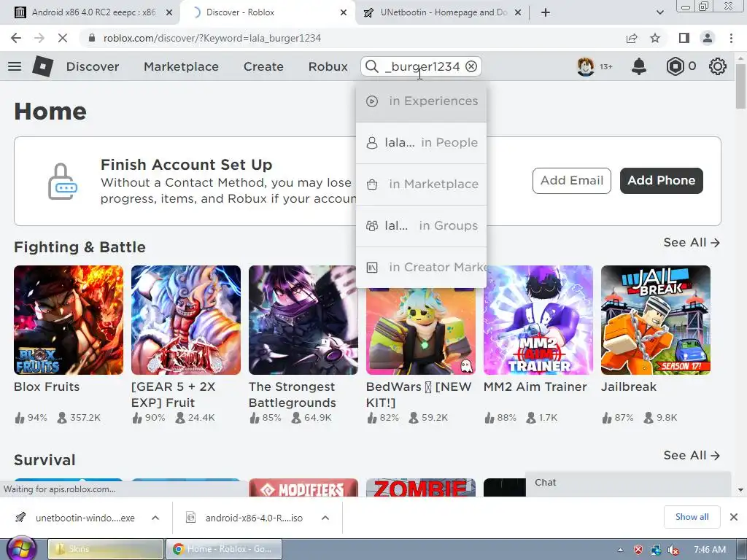747x560 pixels.
Task: Click the Home - Roblox Chrome taskbar button
Action: pos(223,549)
